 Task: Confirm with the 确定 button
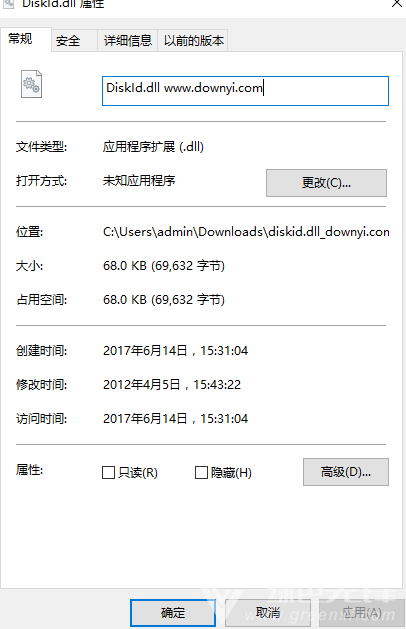(x=173, y=613)
